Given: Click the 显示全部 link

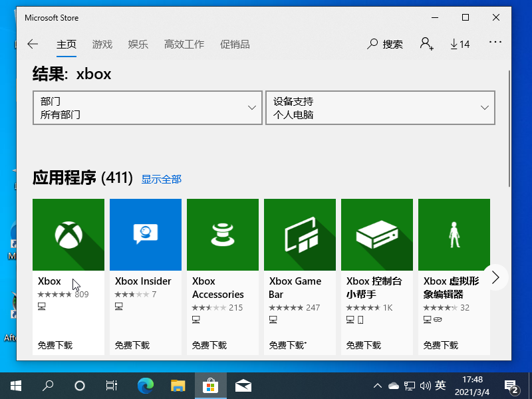Looking at the screenshot, I should [x=161, y=179].
